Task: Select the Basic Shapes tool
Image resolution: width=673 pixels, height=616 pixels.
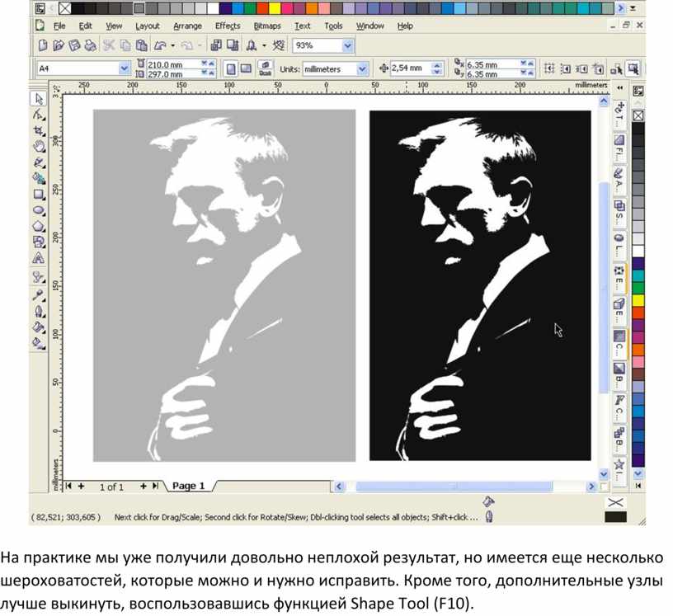Action: pyautogui.click(x=39, y=242)
